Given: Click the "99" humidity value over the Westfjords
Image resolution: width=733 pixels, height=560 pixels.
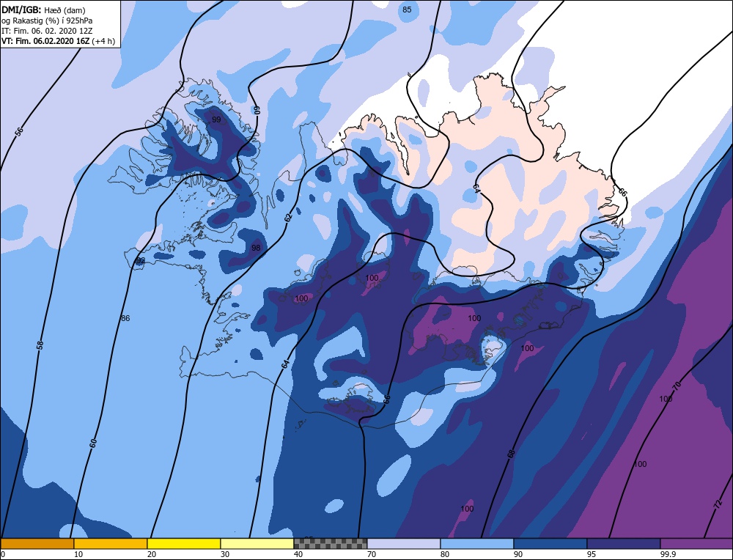Looking at the screenshot, I should tap(216, 119).
